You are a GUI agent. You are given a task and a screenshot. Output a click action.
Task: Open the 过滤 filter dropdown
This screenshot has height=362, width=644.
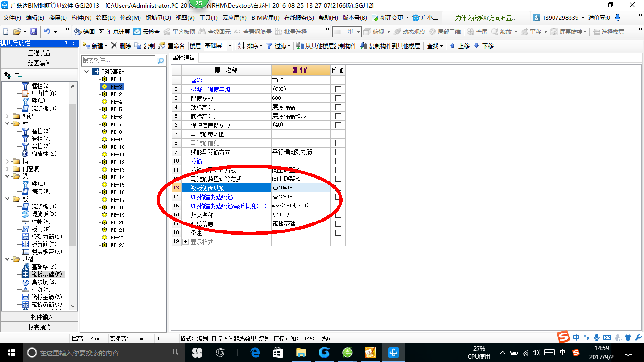pos(277,46)
